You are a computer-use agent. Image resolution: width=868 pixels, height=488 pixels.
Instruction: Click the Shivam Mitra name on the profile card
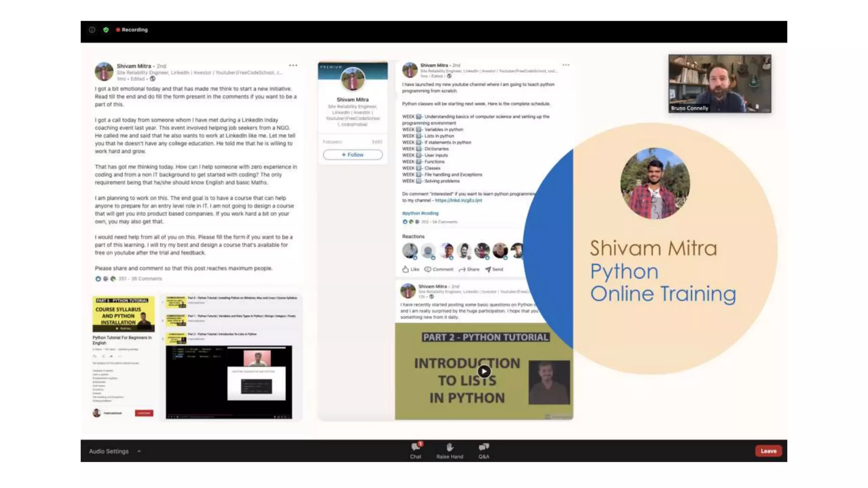[353, 100]
